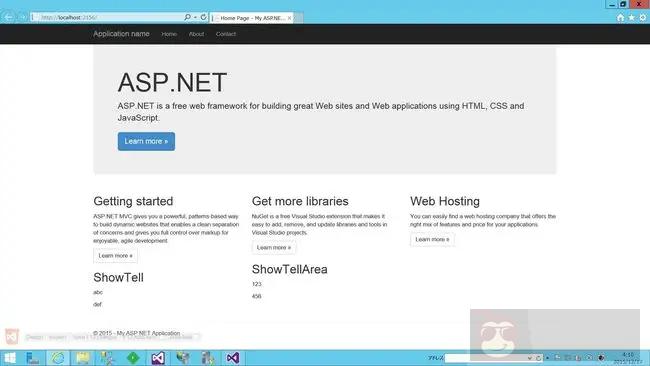The image size is (650, 366).
Task: Open the Contact nav link
Action: [226, 34]
